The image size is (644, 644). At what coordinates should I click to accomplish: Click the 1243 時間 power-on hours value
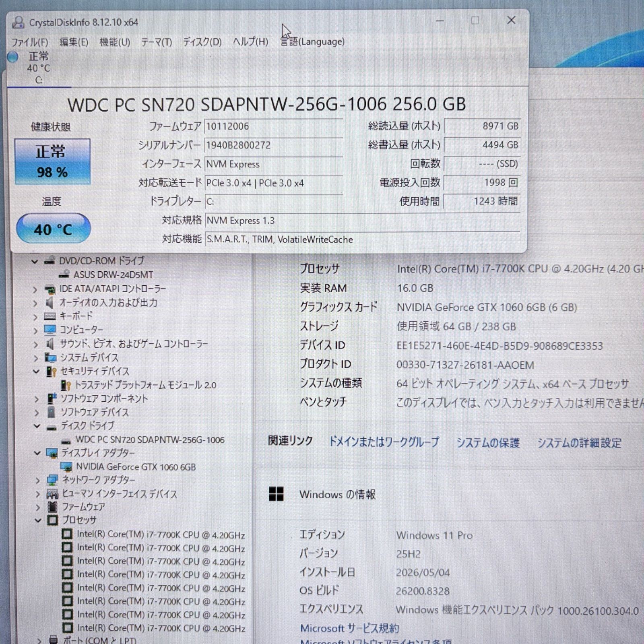point(482,201)
